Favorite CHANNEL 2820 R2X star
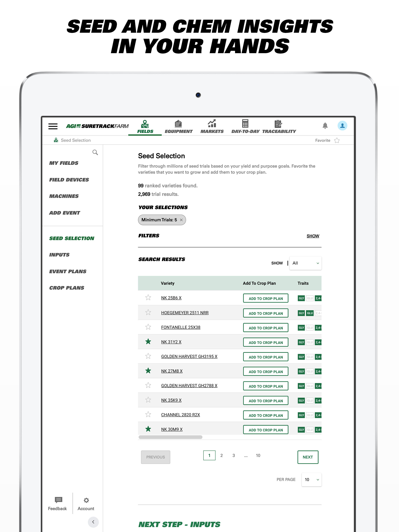This screenshot has height=532, width=399. [148, 414]
